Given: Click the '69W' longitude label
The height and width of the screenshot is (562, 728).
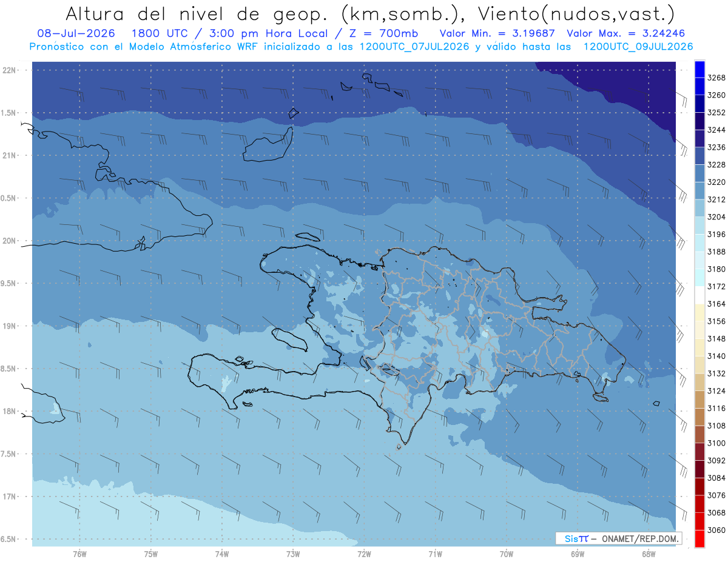Looking at the screenshot, I should pyautogui.click(x=577, y=554).
